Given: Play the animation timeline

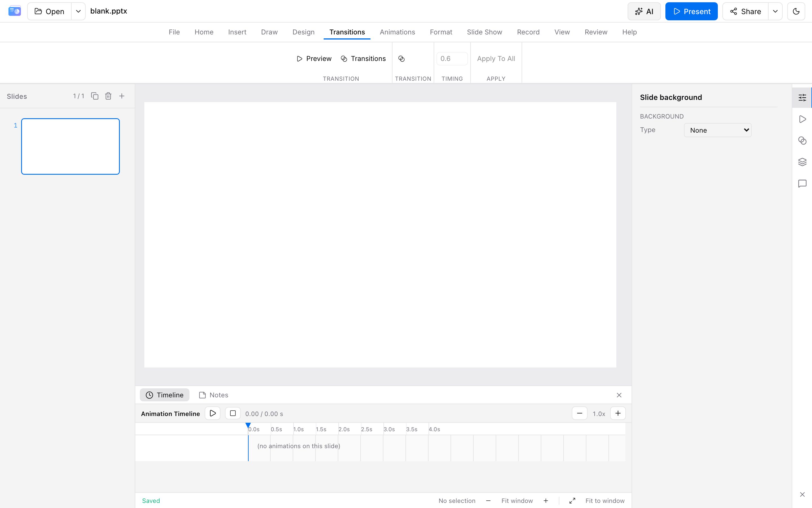Looking at the screenshot, I should click(213, 413).
